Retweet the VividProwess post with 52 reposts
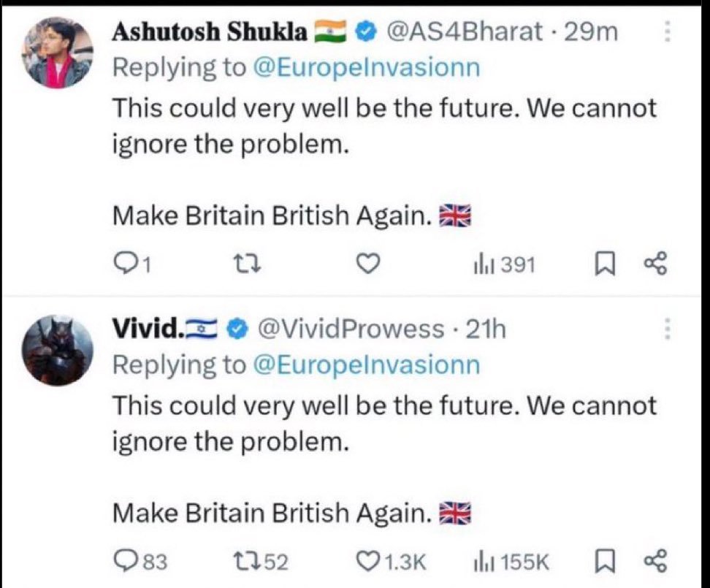 [260, 561]
